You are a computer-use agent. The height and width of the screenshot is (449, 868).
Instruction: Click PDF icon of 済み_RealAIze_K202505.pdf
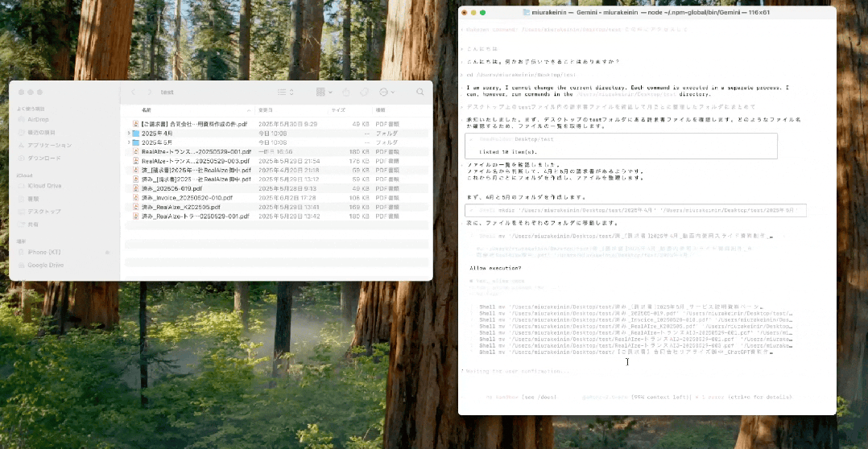click(135, 207)
